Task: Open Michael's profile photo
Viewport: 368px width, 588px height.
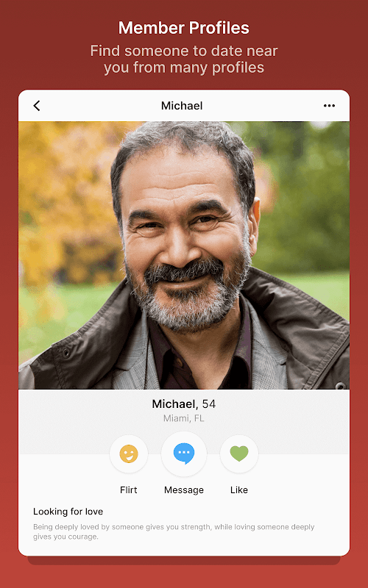Action: coord(184,255)
